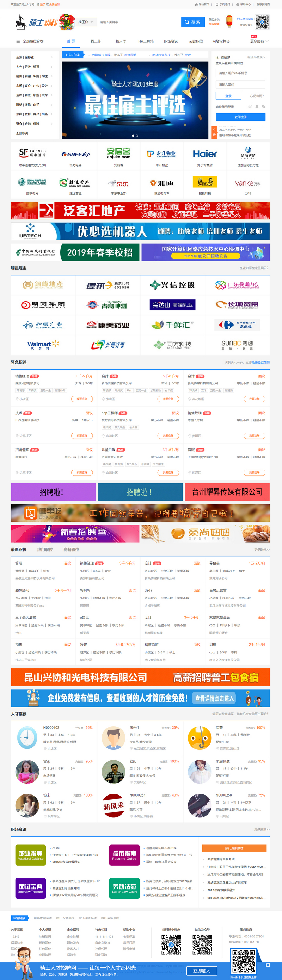Screen dimensions: 282x980
Task: Switch to the 热门职位 tab
Action: point(45,550)
